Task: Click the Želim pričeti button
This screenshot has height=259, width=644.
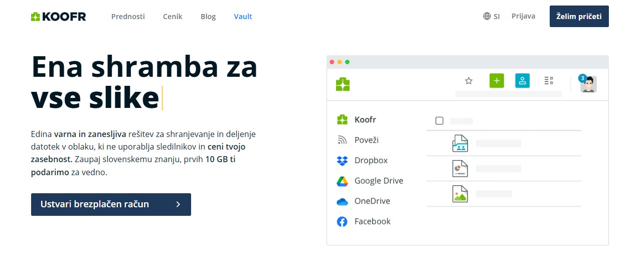Action: click(579, 17)
